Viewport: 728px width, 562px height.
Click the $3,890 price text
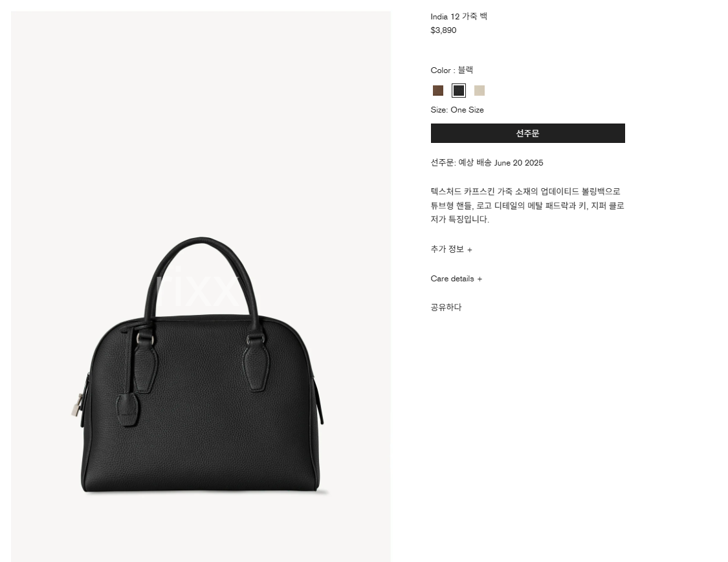(443, 30)
